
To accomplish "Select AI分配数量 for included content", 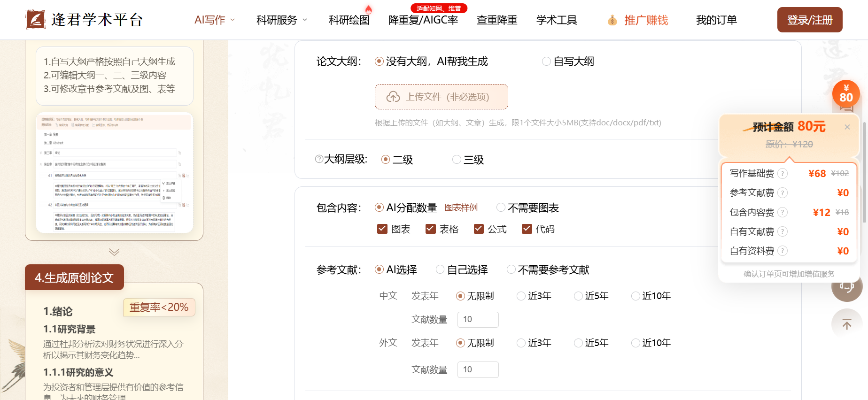I will tap(406, 208).
